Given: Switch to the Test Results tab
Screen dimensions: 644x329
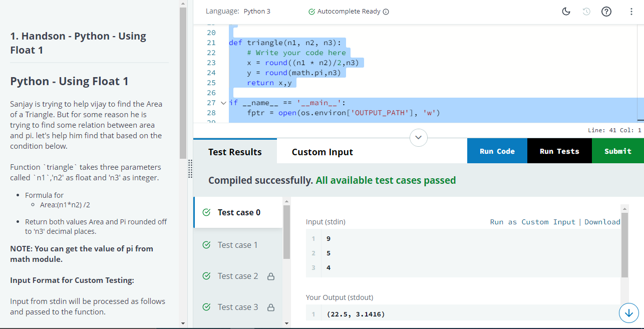Looking at the screenshot, I should coord(235,152).
